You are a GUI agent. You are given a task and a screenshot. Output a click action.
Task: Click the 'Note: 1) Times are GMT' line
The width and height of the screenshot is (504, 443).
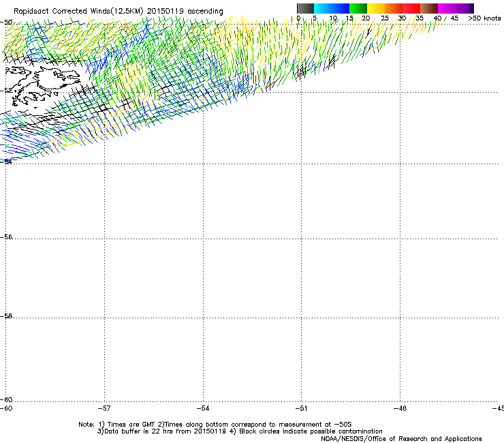[x=117, y=425]
